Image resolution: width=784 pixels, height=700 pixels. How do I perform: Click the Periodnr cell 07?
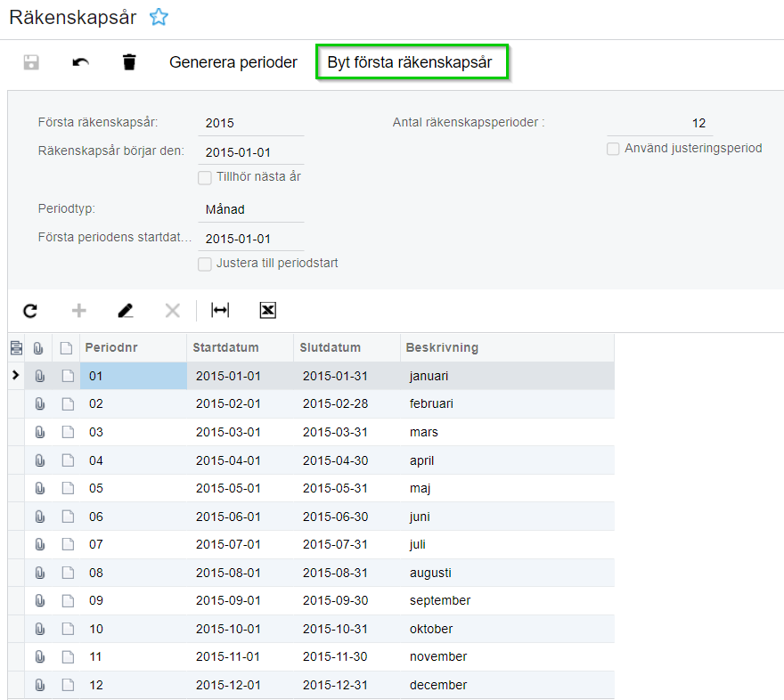[x=134, y=545]
